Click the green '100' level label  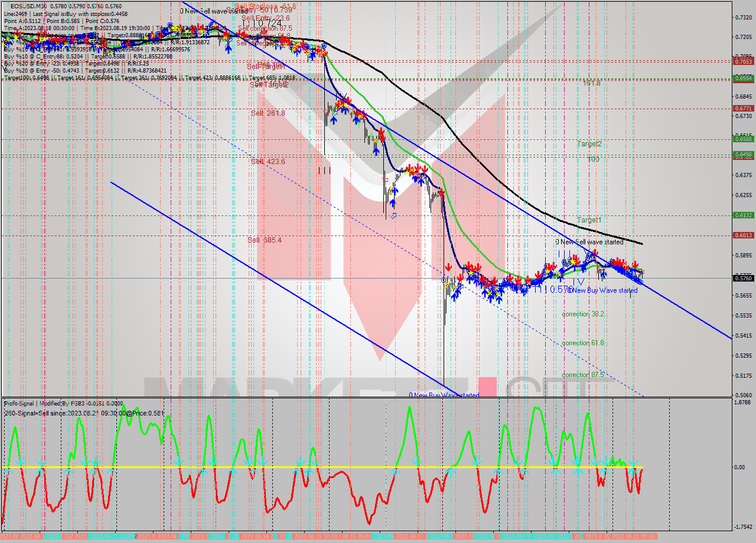click(x=593, y=159)
